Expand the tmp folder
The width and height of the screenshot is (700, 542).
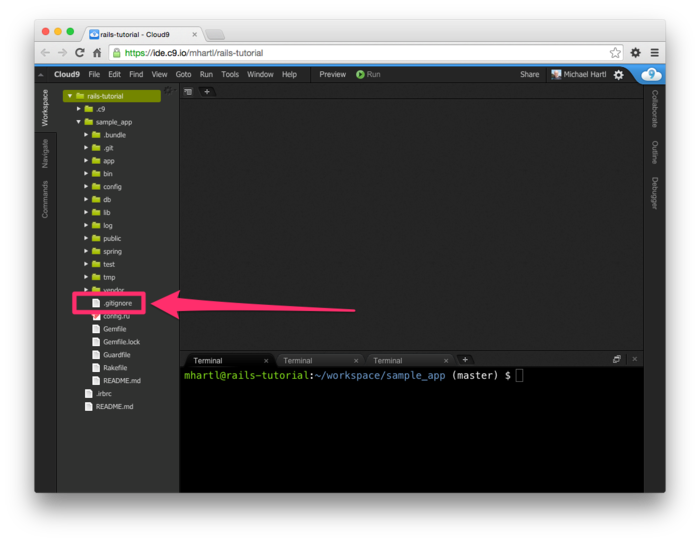(86, 277)
